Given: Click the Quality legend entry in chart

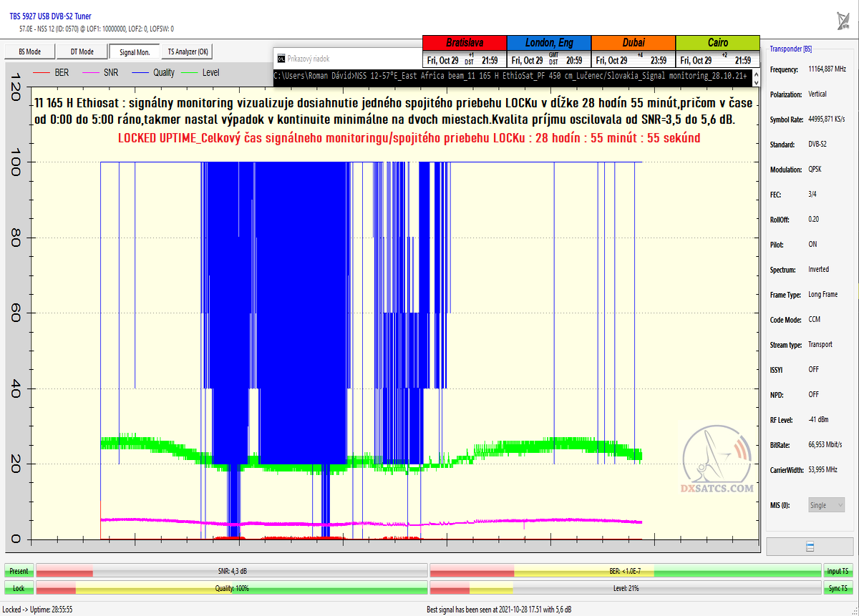Looking at the screenshot, I should point(153,72).
